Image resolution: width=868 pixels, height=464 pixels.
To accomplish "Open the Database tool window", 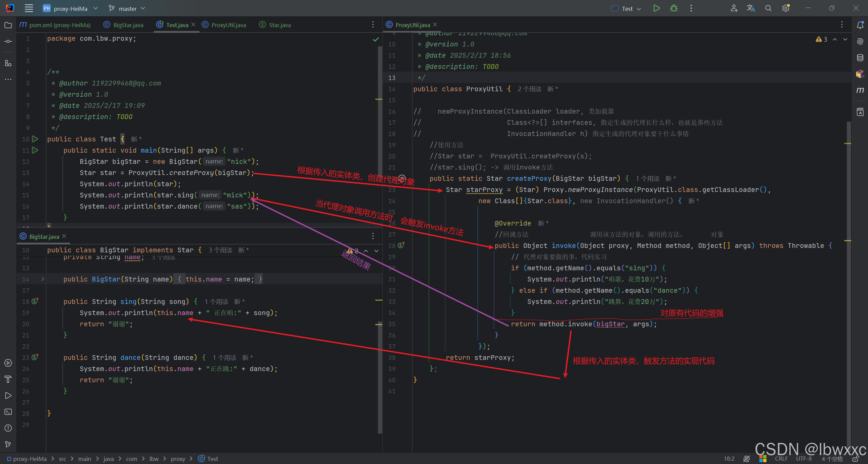I will click(x=860, y=58).
